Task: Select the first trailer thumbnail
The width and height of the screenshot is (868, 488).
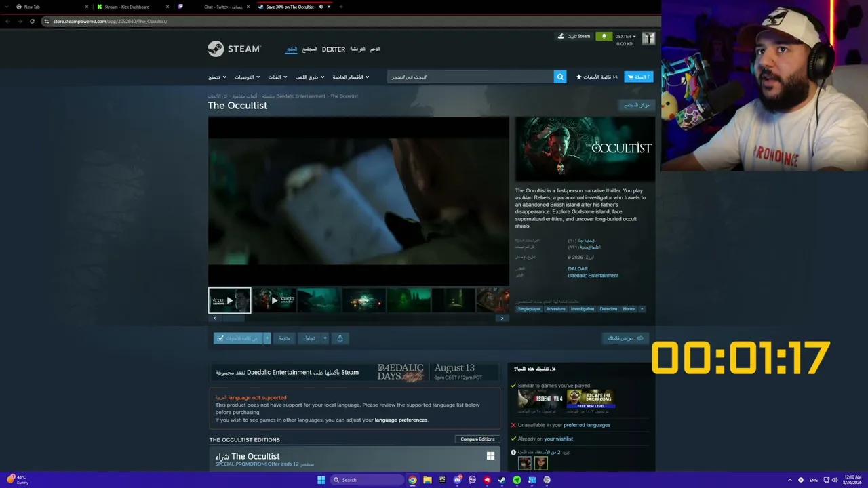Action: coord(229,300)
